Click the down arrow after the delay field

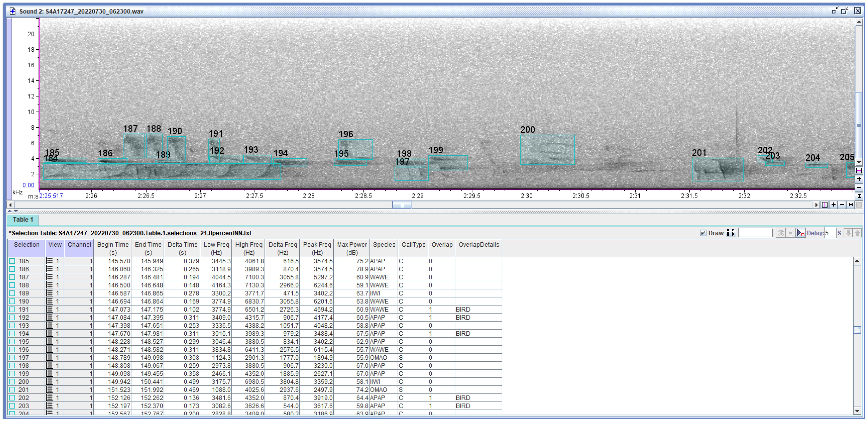(x=848, y=233)
